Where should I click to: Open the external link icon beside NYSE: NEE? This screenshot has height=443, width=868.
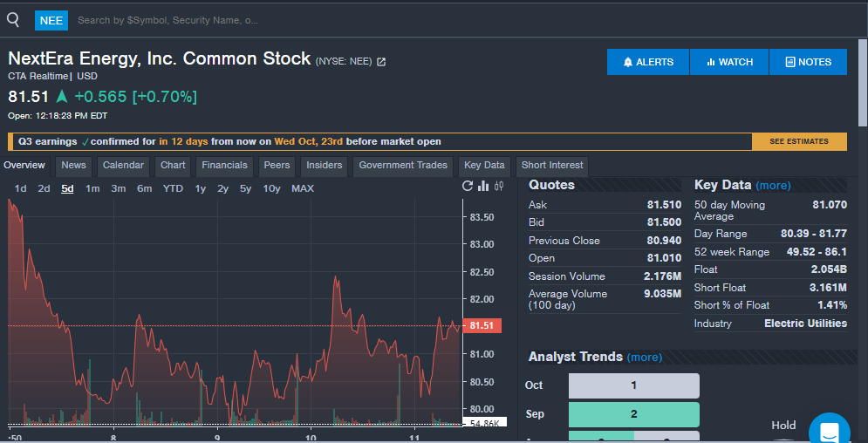point(381,62)
